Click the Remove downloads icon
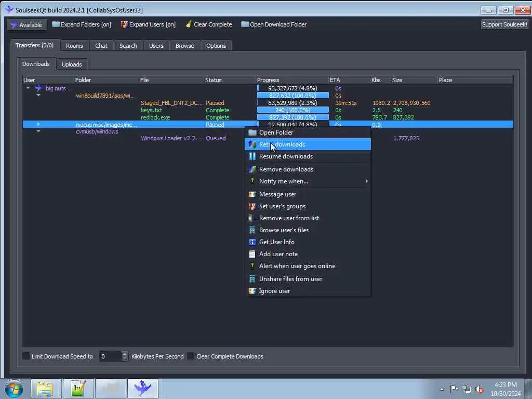 252,169
